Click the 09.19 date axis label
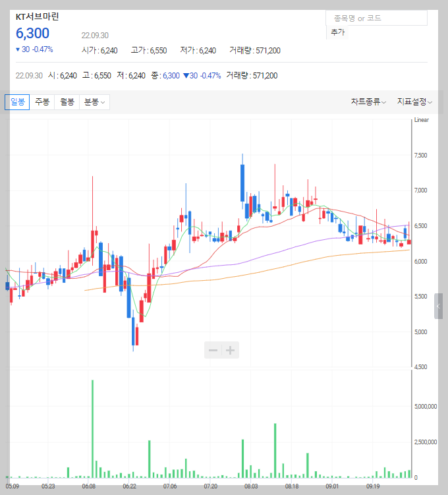Image resolution: width=448 pixels, height=495 pixels. 373,486
